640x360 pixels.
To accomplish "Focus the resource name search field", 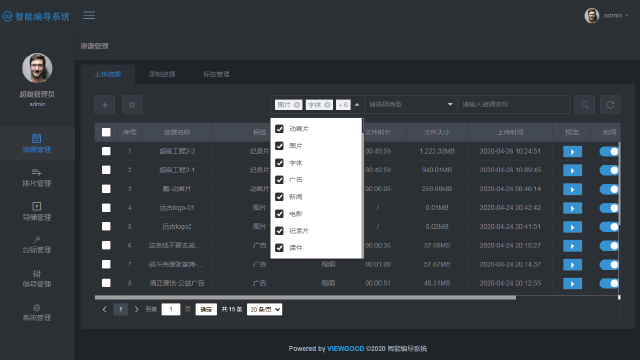I will coord(513,105).
